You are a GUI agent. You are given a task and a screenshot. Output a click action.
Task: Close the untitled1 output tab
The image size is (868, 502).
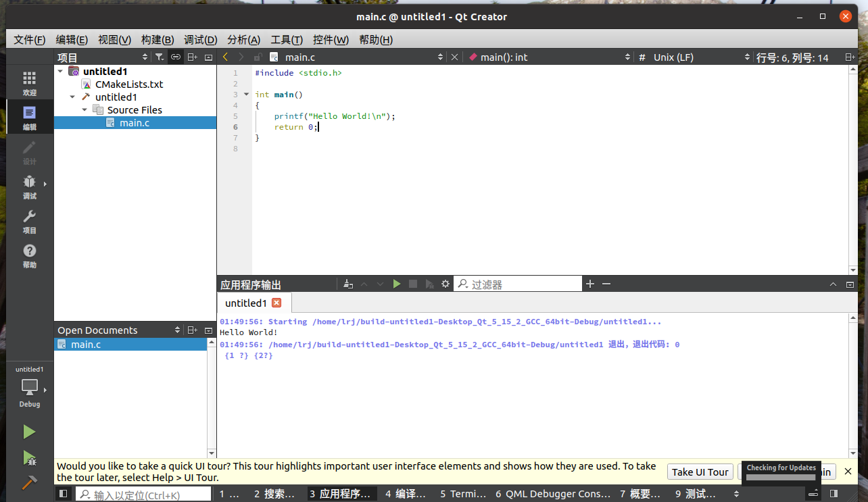pos(276,303)
